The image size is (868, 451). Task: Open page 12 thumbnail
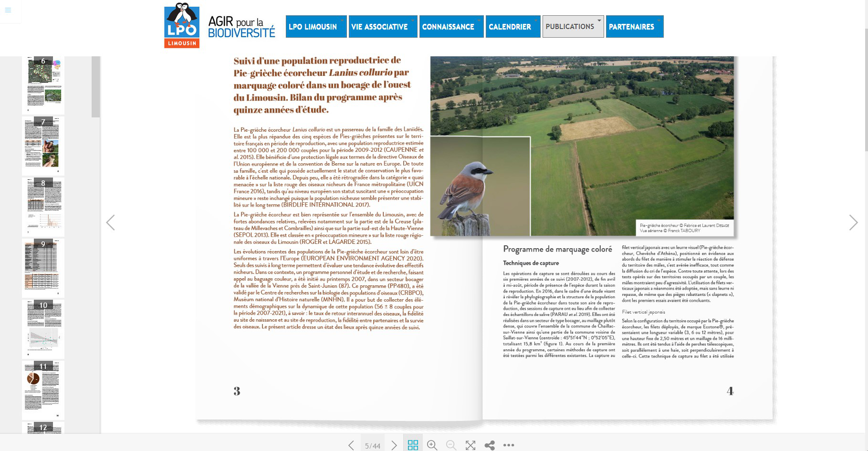click(43, 428)
